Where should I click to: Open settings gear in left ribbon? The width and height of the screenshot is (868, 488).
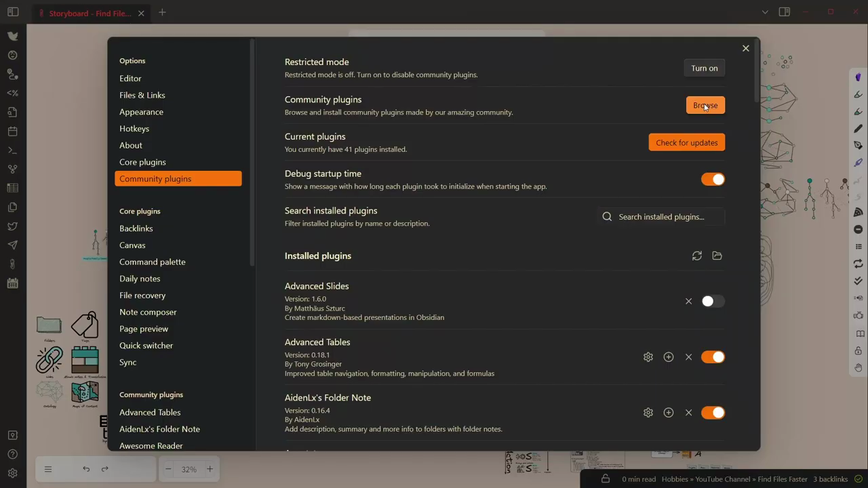(x=13, y=473)
